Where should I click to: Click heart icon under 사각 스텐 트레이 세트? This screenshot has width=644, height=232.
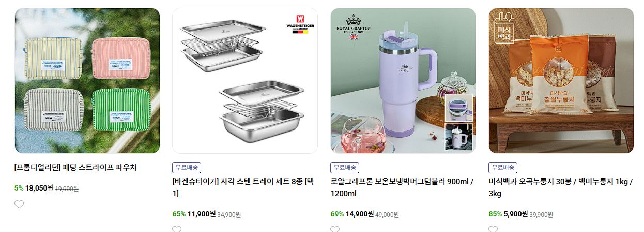tap(177, 229)
